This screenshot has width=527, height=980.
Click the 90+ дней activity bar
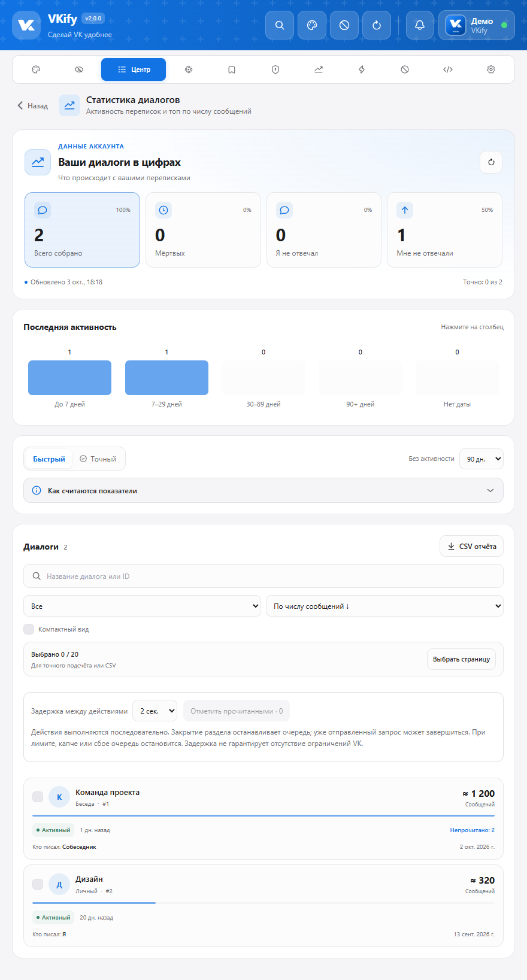point(360,378)
